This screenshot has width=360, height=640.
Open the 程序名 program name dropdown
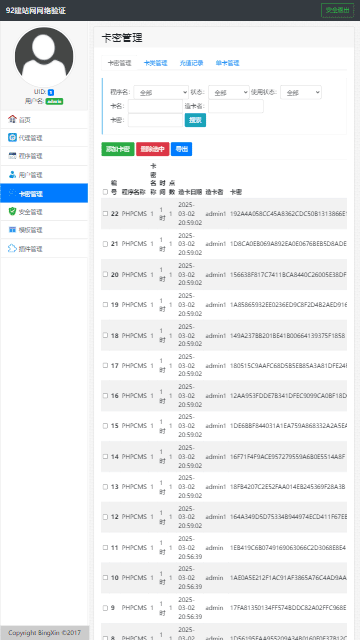click(x=161, y=92)
